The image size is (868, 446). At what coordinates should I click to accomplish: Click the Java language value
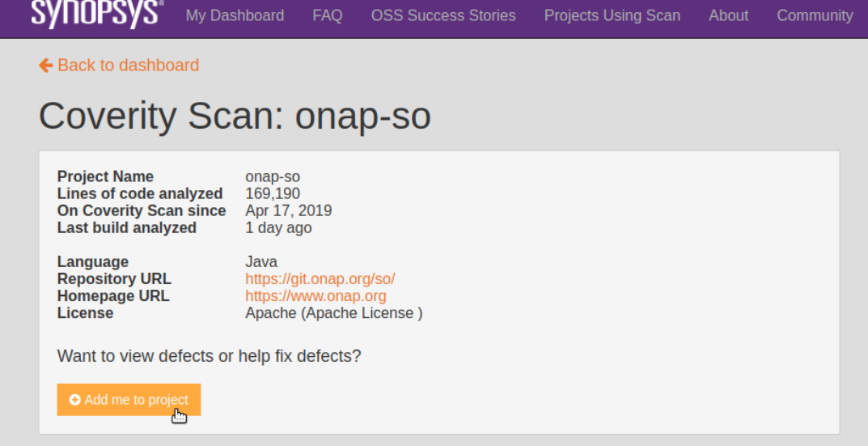(261, 261)
